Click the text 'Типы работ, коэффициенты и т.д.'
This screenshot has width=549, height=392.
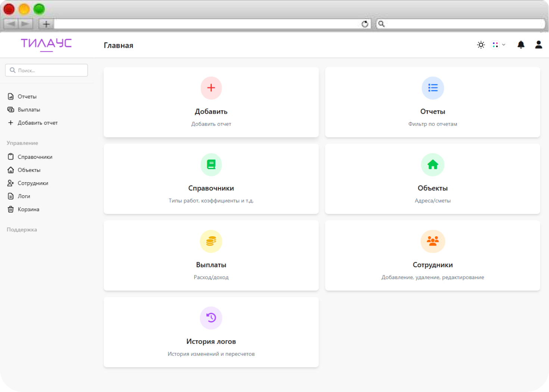click(x=211, y=200)
